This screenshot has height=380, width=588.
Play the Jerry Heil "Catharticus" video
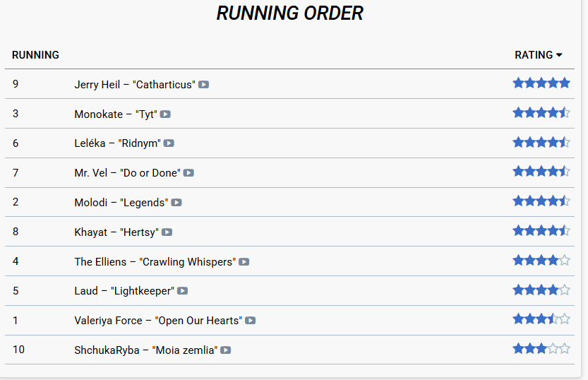tap(203, 85)
